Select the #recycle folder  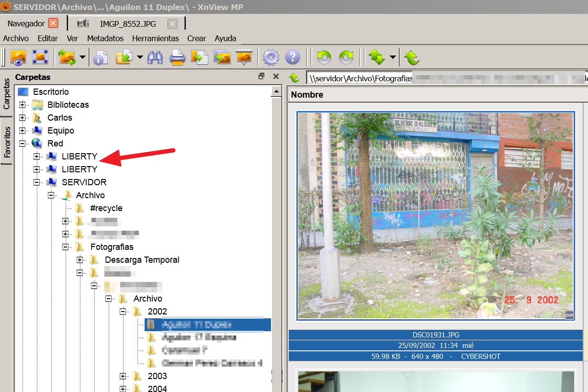tap(106, 208)
